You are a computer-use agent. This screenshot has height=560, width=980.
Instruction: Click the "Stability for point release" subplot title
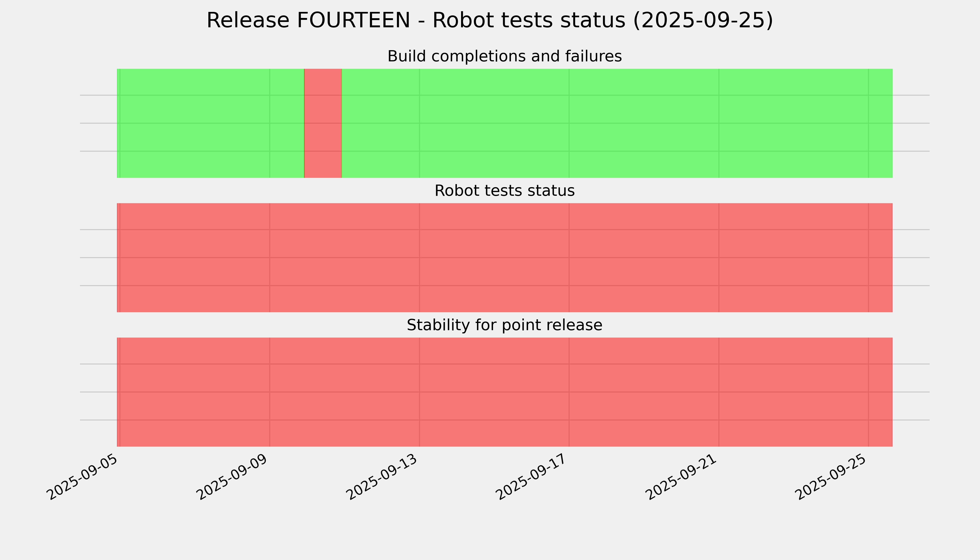pyautogui.click(x=504, y=325)
